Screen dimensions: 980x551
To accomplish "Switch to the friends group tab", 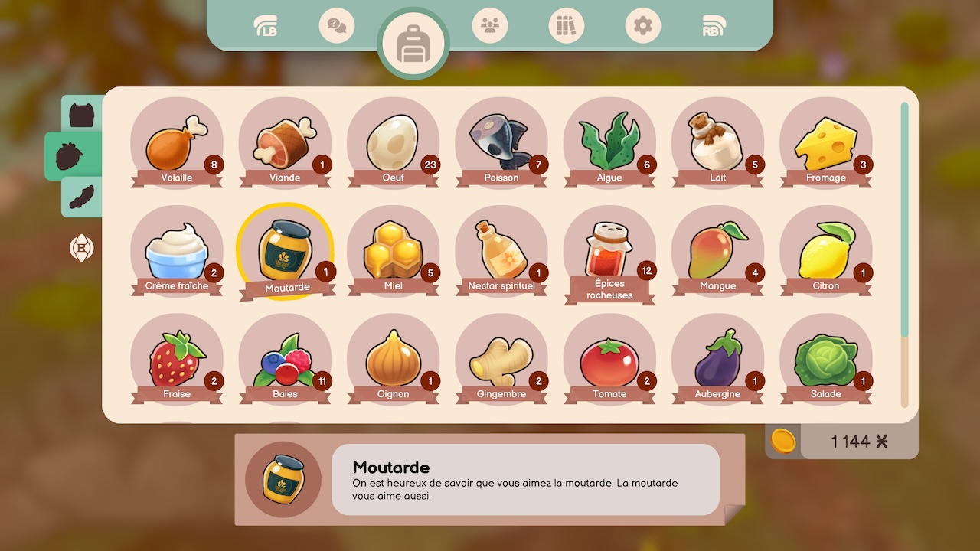I will pos(490,26).
